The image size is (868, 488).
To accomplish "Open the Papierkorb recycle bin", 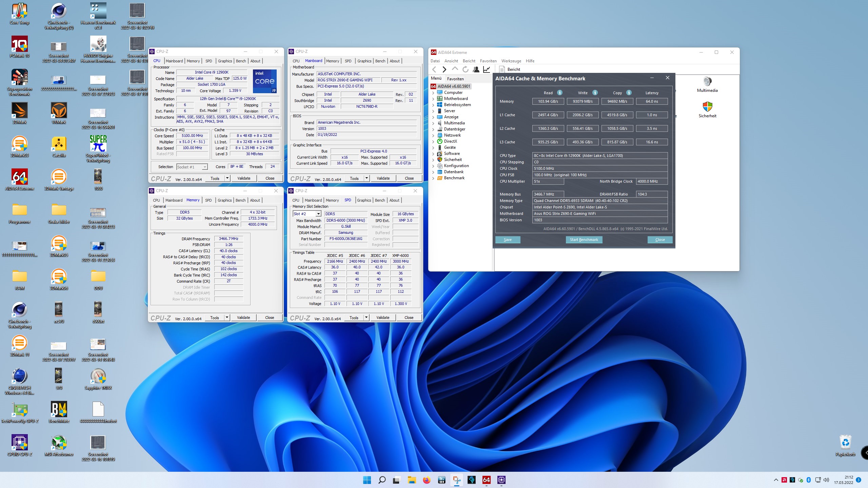I will click(845, 445).
